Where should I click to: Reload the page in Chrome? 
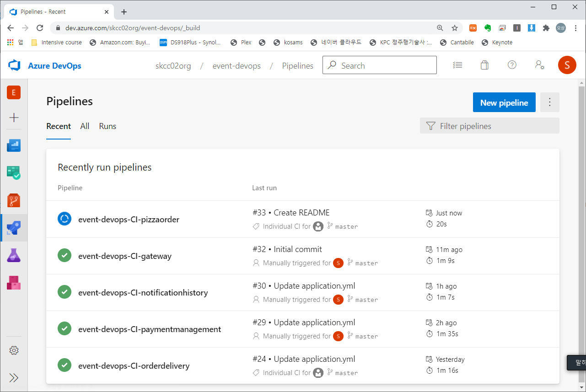(40, 28)
